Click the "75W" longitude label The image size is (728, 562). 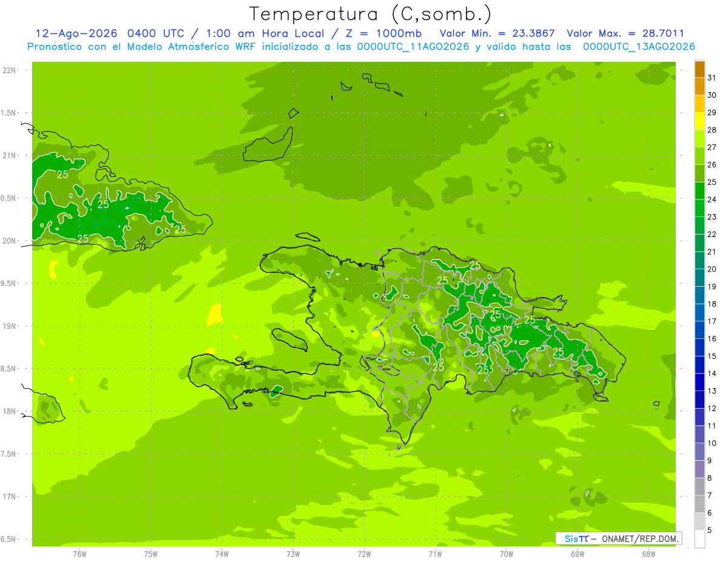pos(151,554)
